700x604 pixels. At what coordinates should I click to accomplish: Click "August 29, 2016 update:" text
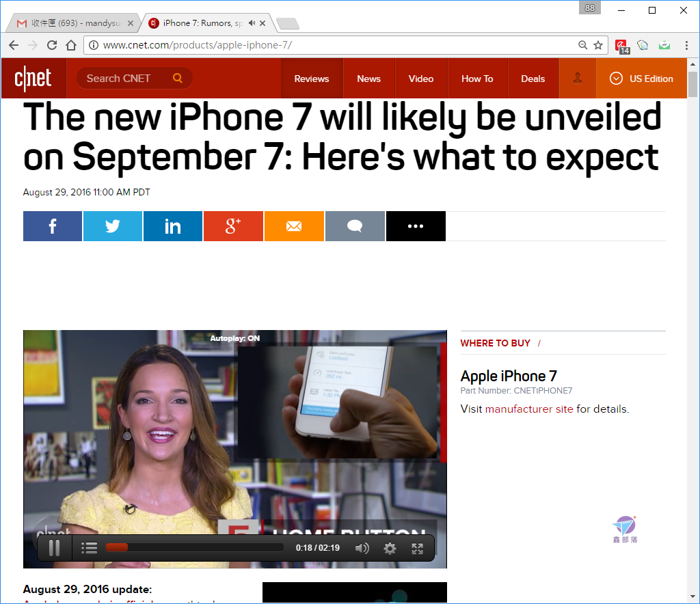(87, 589)
